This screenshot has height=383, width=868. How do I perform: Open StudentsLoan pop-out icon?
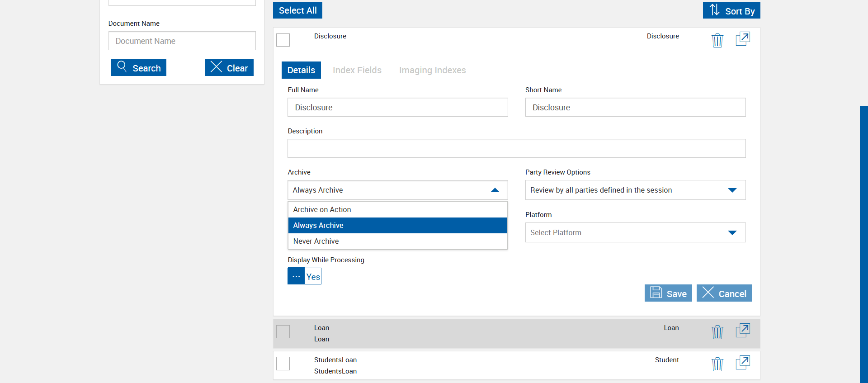742,363
